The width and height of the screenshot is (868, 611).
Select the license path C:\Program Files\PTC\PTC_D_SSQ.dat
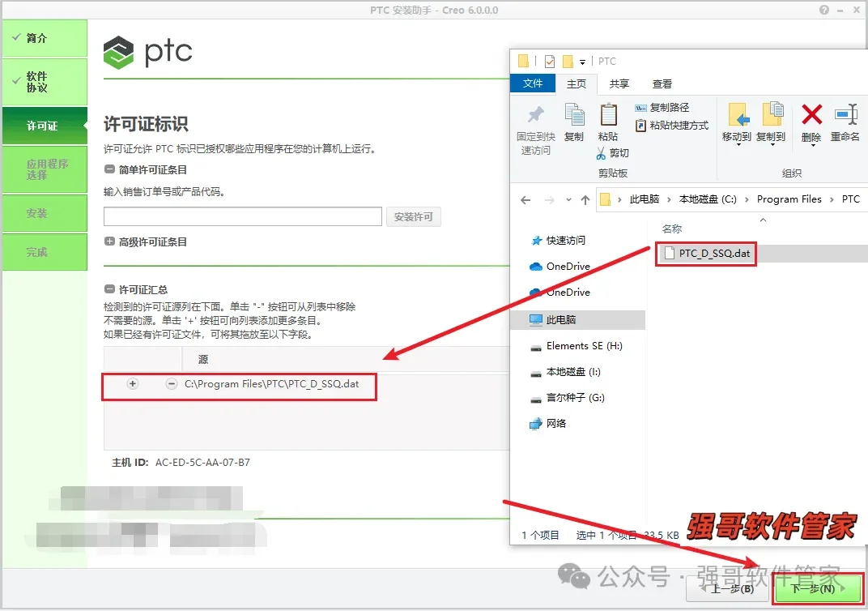(271, 384)
